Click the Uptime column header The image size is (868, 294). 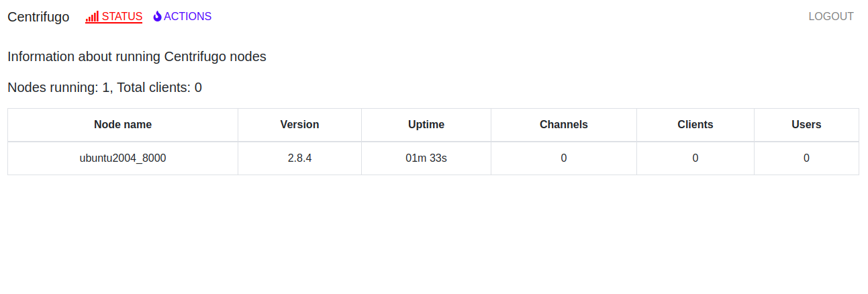[x=426, y=125]
